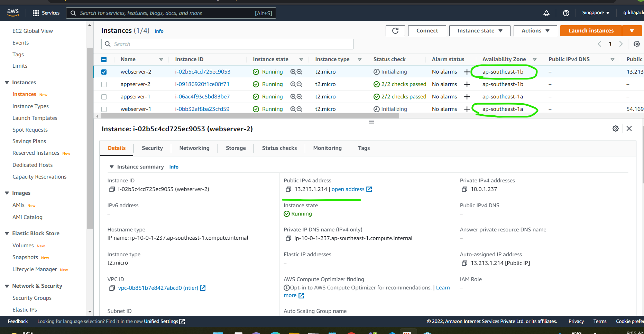Viewport: 644px width, 334px height.
Task: Switch to the Storage tab
Action: (x=236, y=148)
